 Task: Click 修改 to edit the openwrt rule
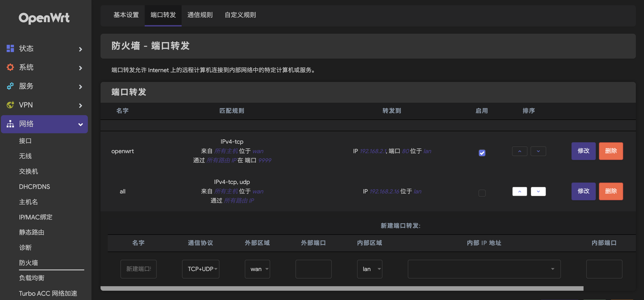584,151
